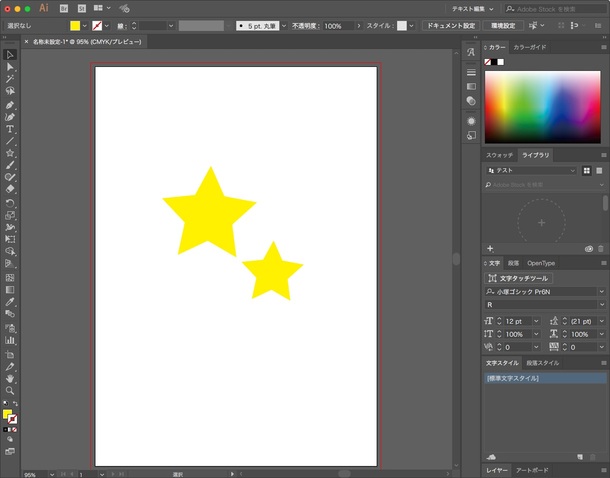Select the Type tool
This screenshot has height=478, width=610.
tap(10, 129)
